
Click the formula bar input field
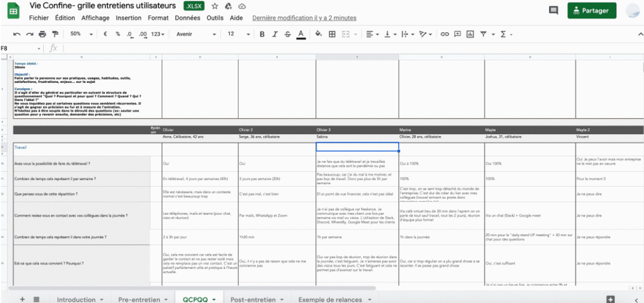click(x=345, y=48)
